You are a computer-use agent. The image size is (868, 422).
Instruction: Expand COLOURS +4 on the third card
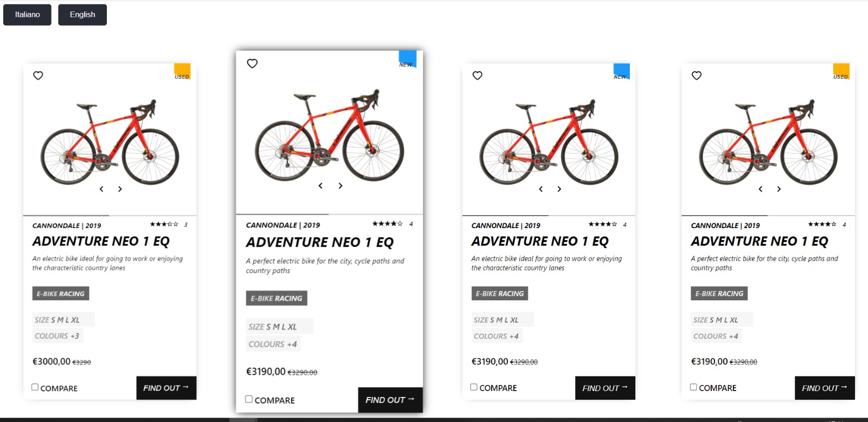(x=496, y=336)
